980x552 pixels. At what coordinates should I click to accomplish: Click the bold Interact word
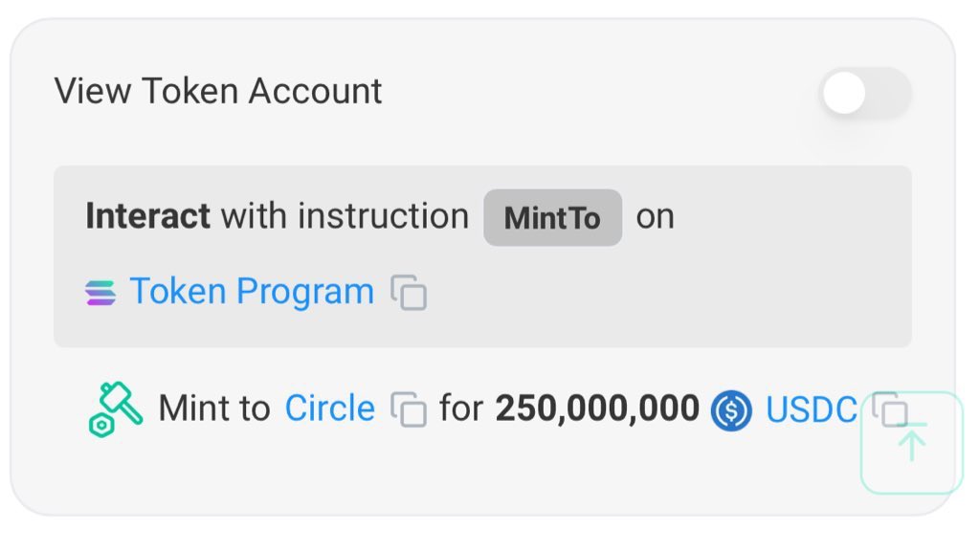pos(147,216)
